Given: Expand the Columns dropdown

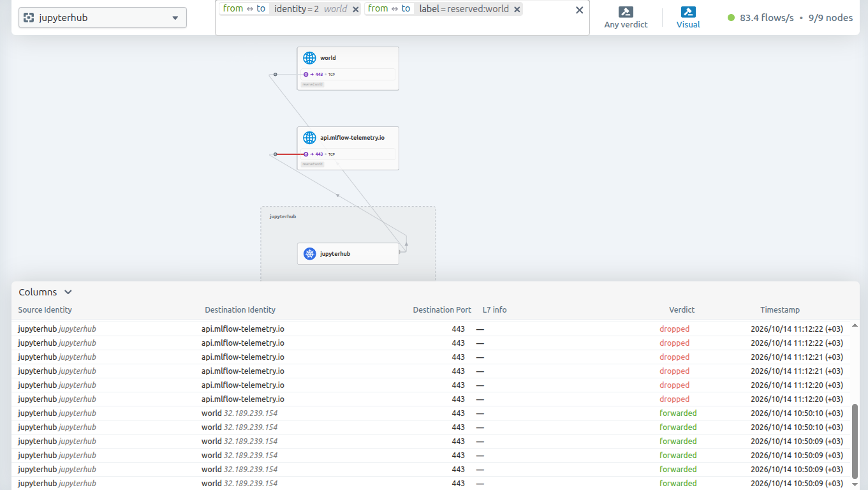Looking at the screenshot, I should [45, 292].
